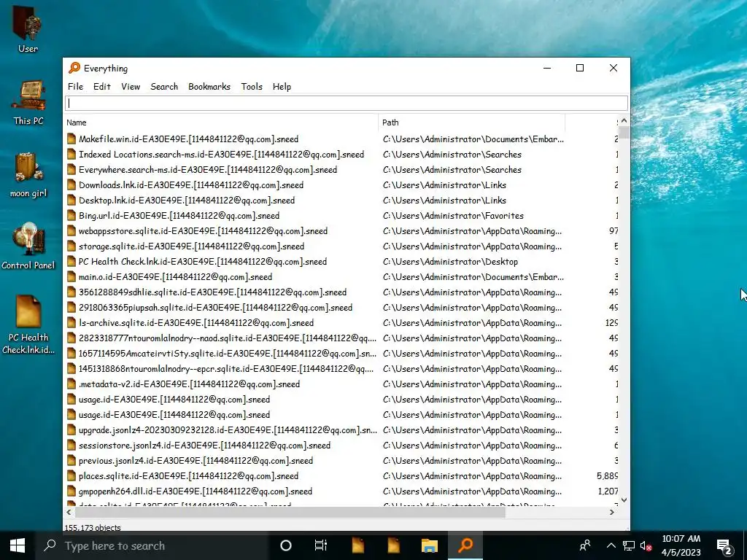Image resolution: width=747 pixels, height=560 pixels.
Task: Select 1451318868ntouromlalnodry--epcr.sqlite row
Action: [341, 368]
